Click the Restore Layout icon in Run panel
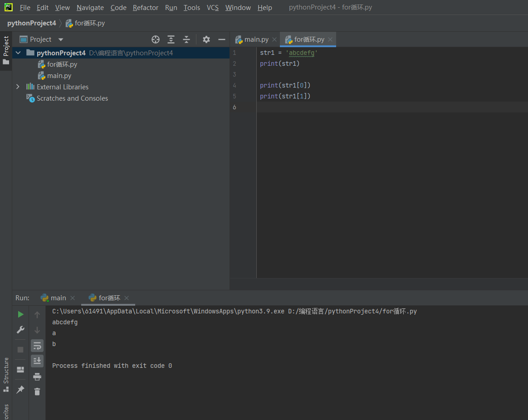This screenshot has height=420, width=528. (20, 370)
